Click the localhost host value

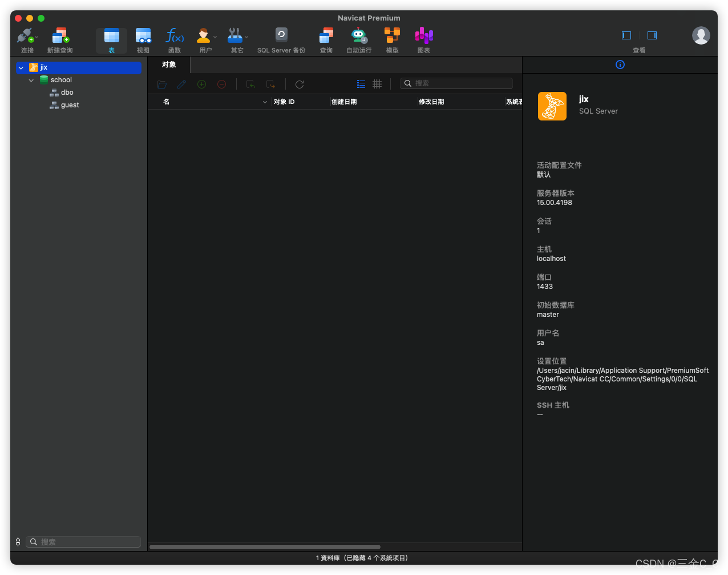coord(551,259)
